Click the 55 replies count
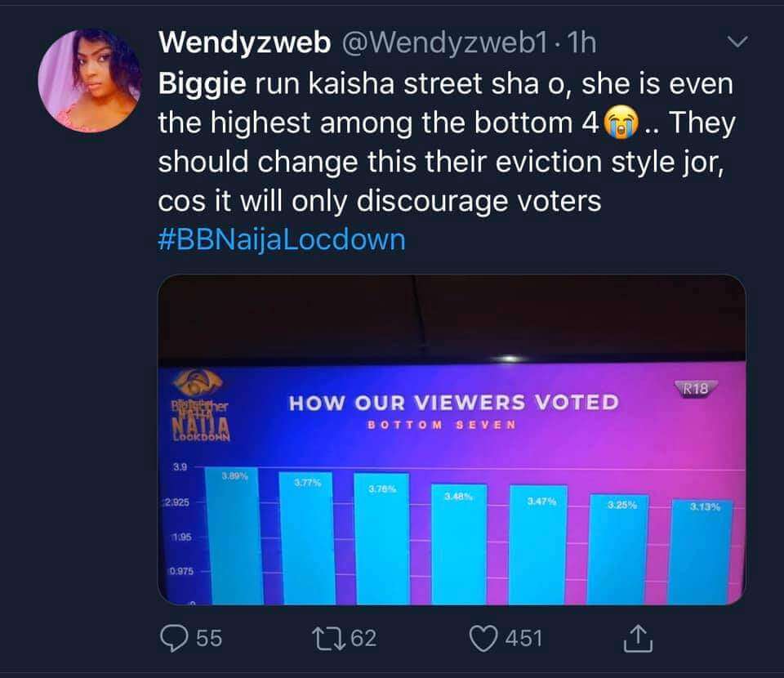Viewport: 784px width, 678px height. click(209, 639)
